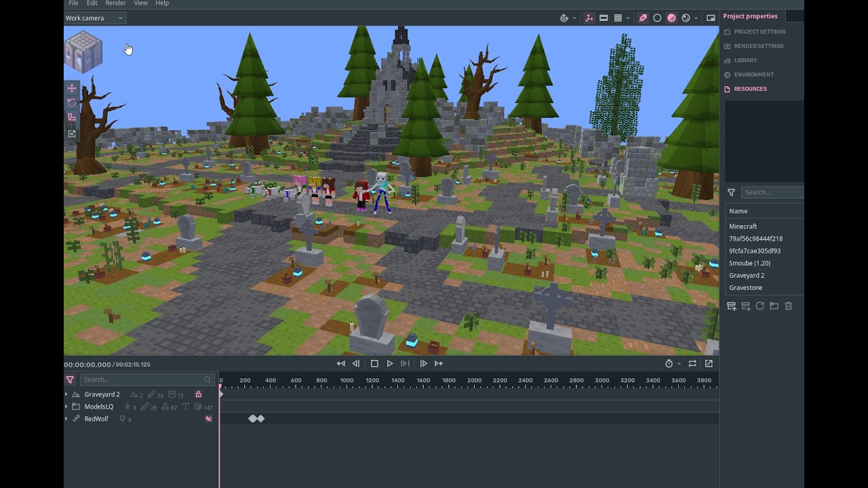Click the delete resource trash icon
Screen dimensions: 868x488
coord(788,306)
